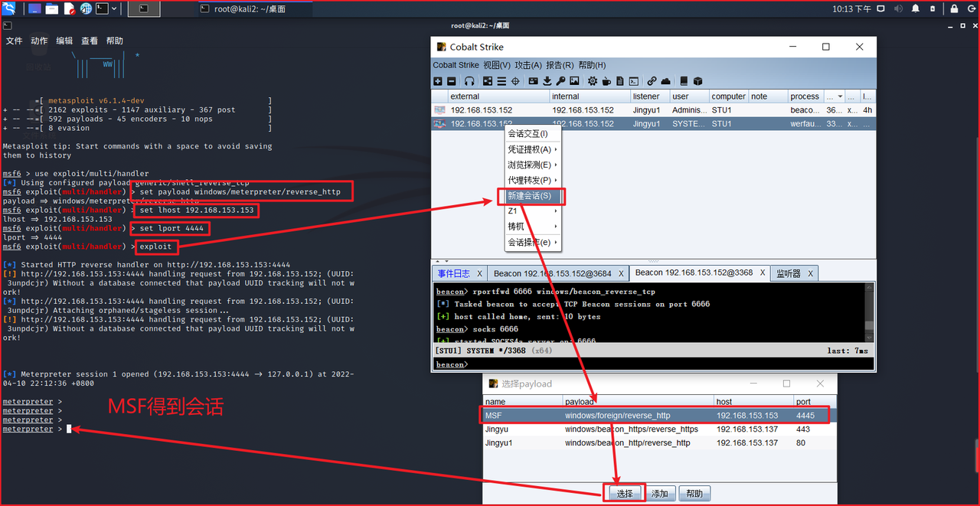The height and width of the screenshot is (506, 980).
Task: Launch the file manager from top panel
Action: (52, 8)
